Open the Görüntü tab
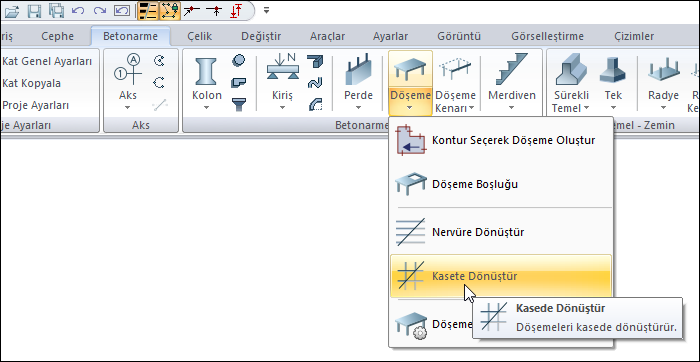 pos(459,36)
